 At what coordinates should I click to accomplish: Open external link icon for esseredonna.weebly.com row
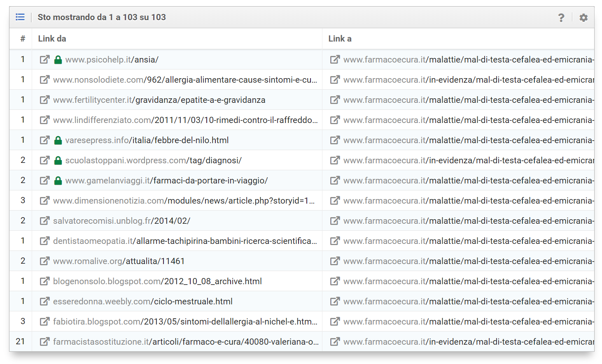[44, 301]
